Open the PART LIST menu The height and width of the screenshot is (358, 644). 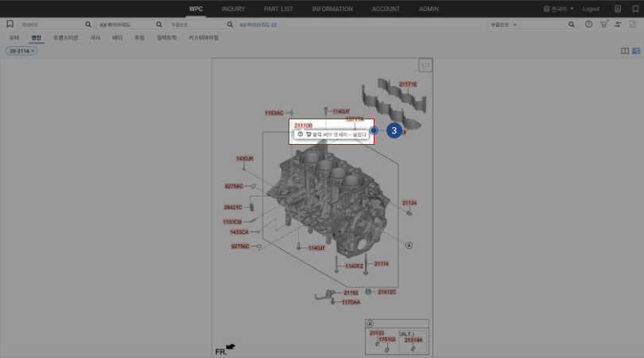(278, 9)
